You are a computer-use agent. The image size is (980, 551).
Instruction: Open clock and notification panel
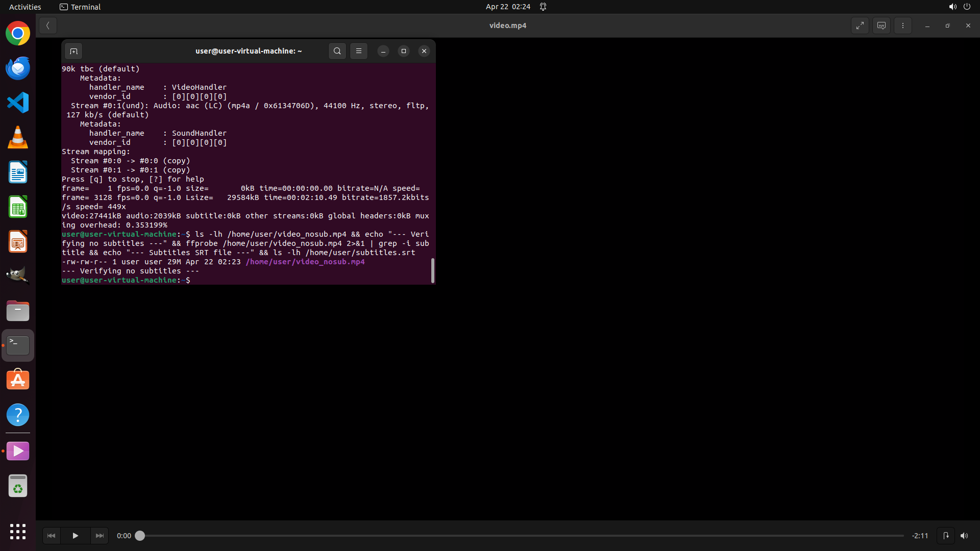(508, 7)
